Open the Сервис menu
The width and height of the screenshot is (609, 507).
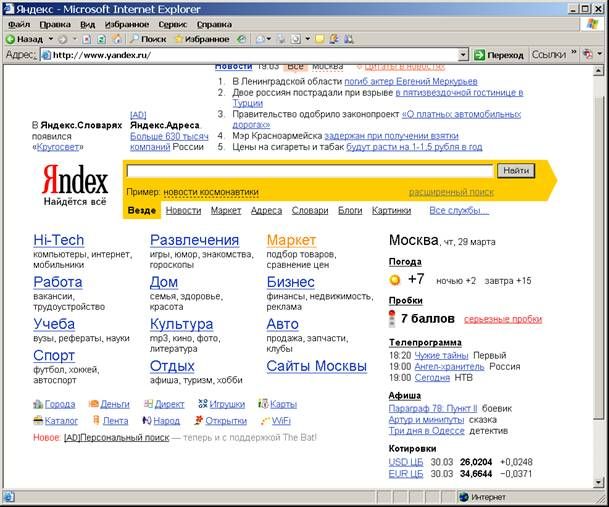[173, 24]
